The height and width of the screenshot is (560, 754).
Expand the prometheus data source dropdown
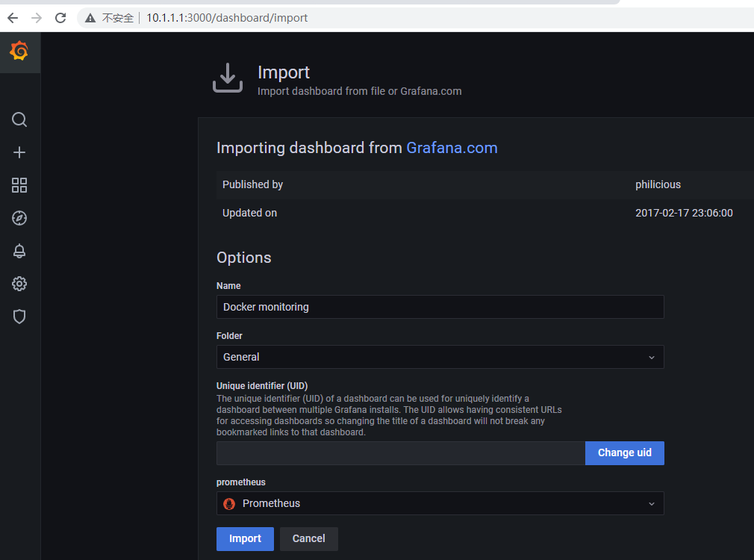[440, 503]
